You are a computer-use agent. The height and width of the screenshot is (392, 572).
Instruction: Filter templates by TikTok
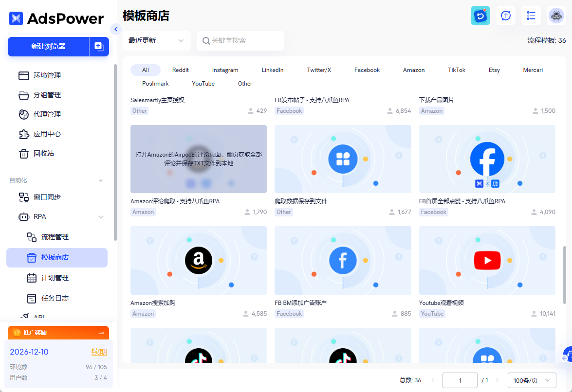[456, 70]
